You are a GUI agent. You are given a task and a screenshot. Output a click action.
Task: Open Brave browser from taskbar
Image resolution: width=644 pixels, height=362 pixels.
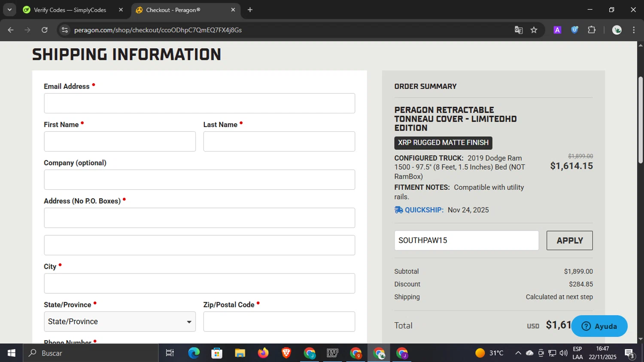click(286, 353)
